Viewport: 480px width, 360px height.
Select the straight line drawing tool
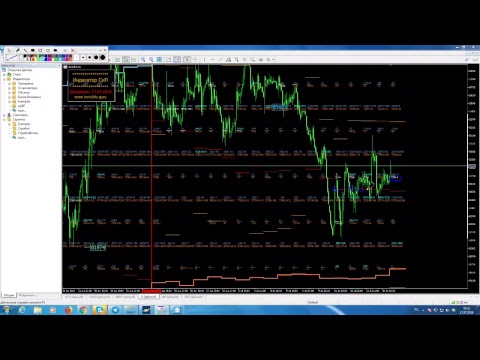point(25,50)
